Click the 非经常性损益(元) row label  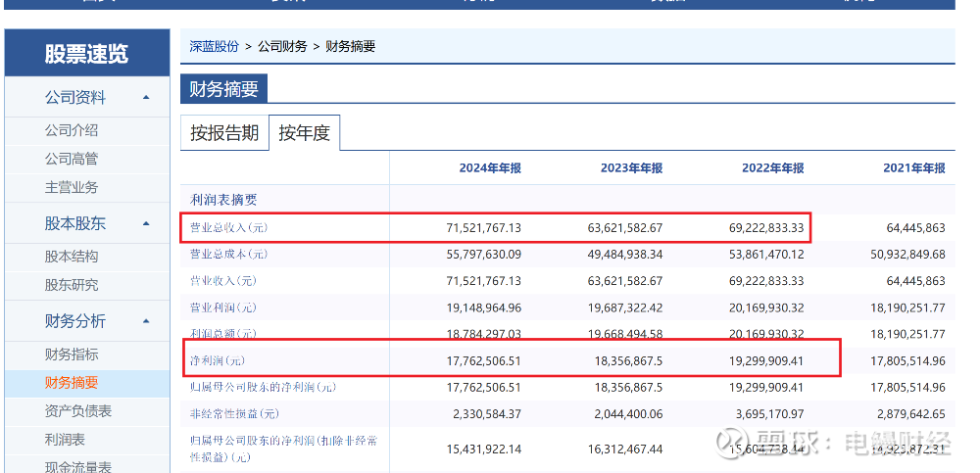234,414
